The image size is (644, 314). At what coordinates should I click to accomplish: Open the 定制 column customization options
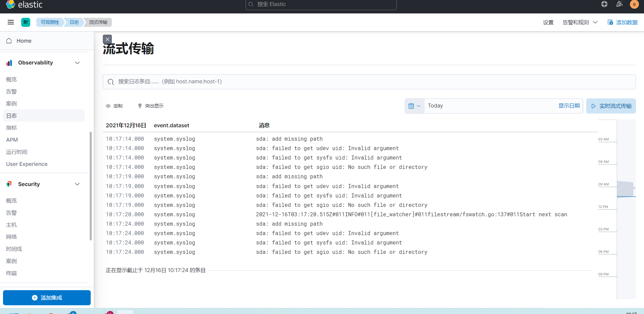(114, 106)
